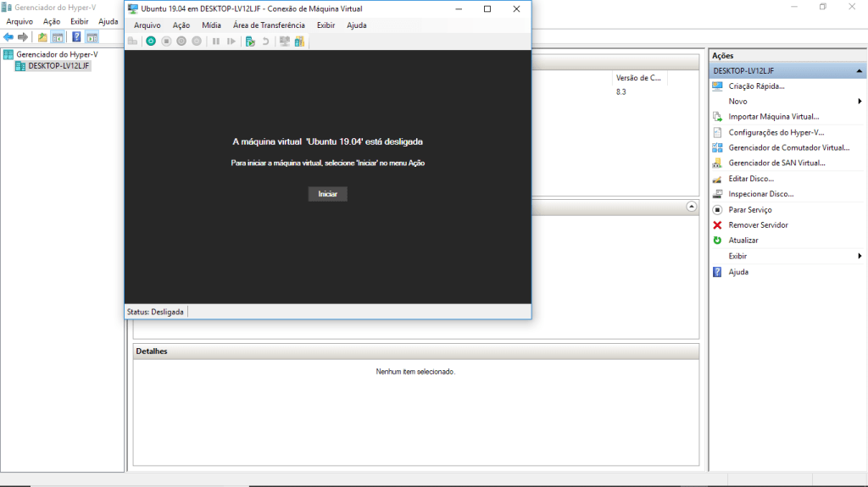868x487 pixels.
Task: Collapse the checkpoints panel with the chevron button
Action: tap(691, 207)
